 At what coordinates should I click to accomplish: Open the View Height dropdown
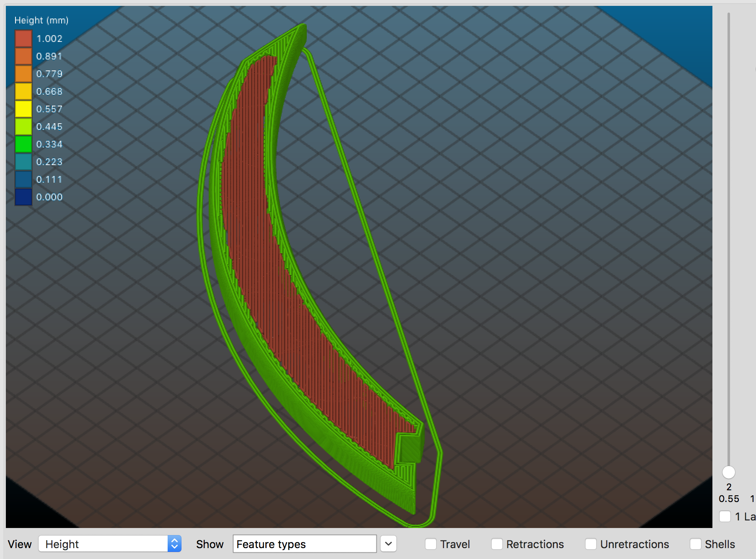tap(110, 544)
